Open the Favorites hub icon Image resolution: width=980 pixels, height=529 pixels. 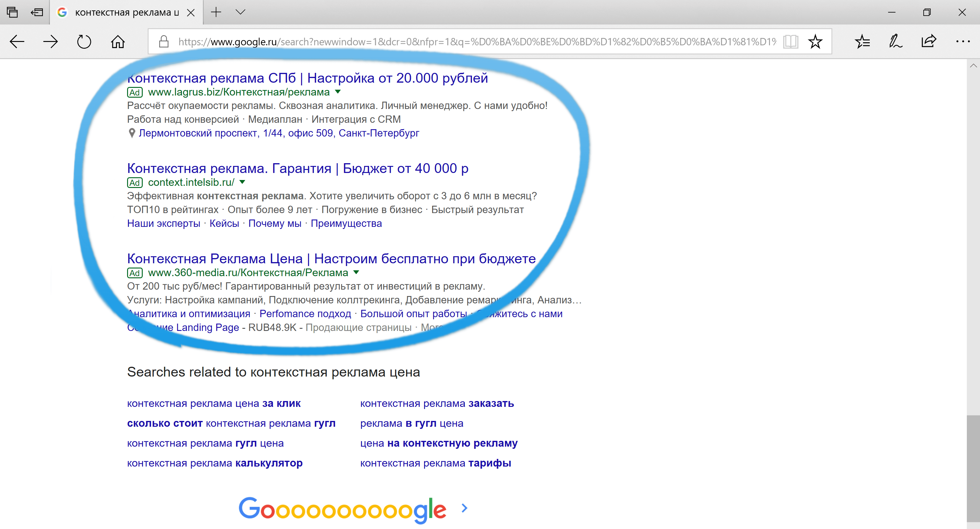pyautogui.click(x=862, y=41)
